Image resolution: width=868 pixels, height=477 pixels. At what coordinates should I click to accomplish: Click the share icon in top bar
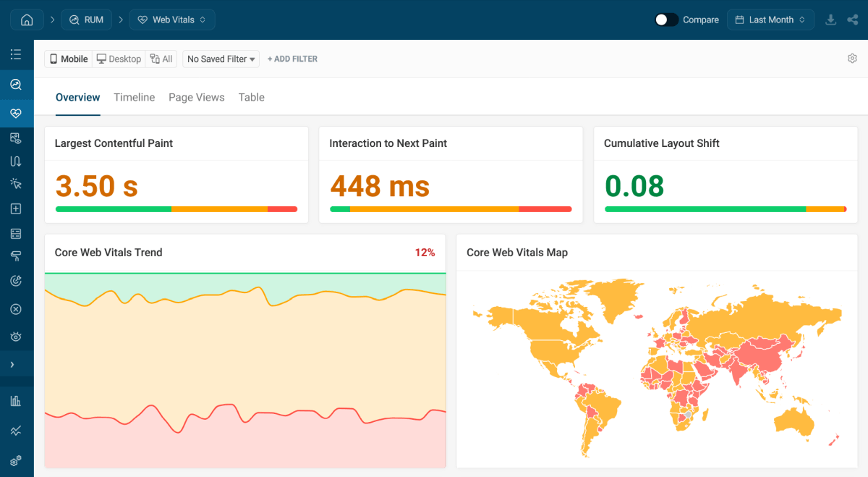[852, 20]
